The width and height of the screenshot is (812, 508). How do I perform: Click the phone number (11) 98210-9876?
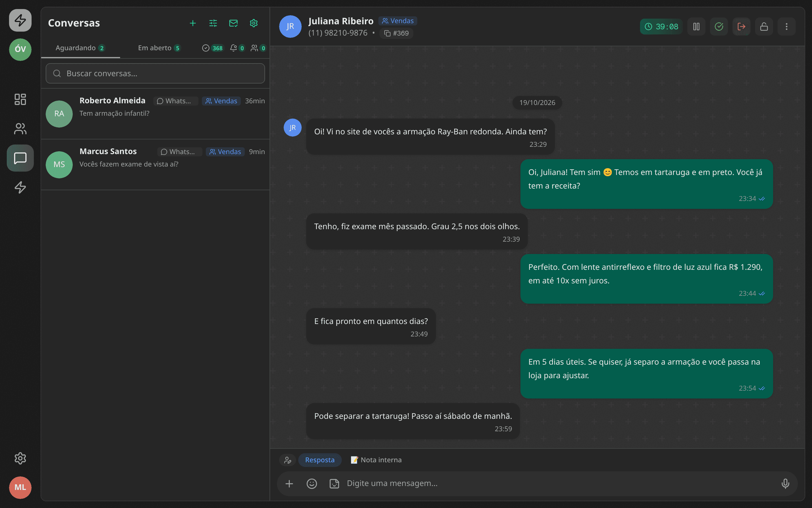[337, 33]
